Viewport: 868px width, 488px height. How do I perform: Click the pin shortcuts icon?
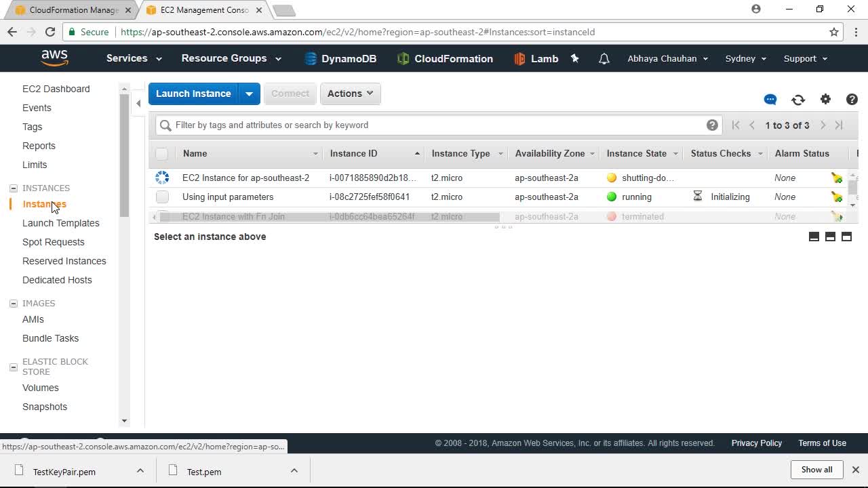click(x=575, y=58)
